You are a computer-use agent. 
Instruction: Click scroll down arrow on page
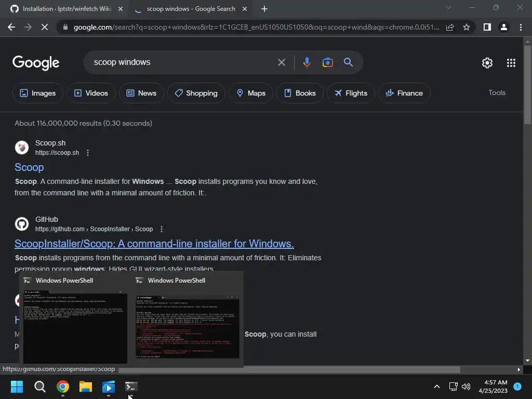pyautogui.click(x=527, y=361)
